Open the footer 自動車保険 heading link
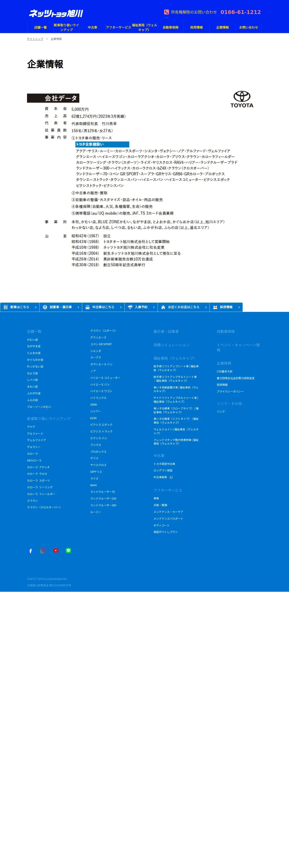Image resolution: width=289 pixels, height=868 pixels. coord(226,331)
